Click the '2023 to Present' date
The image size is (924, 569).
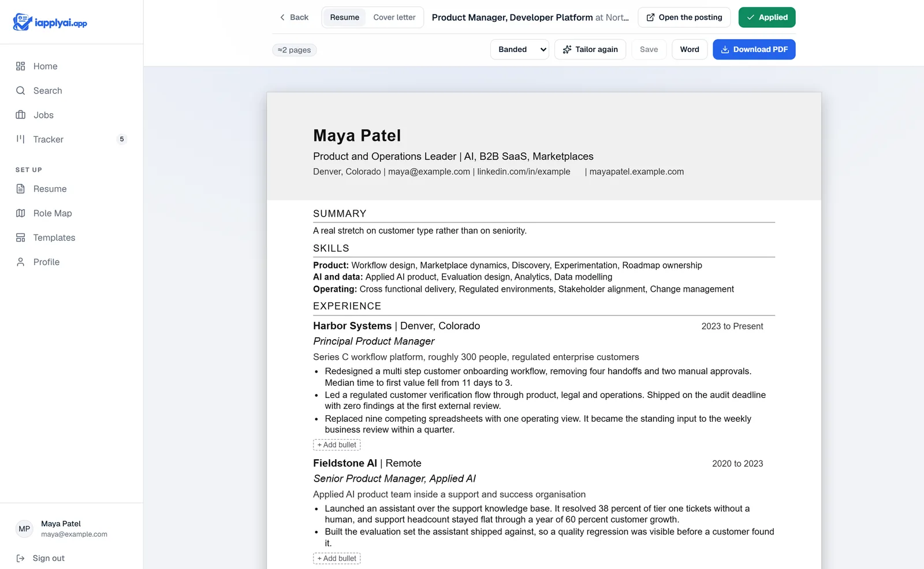(x=732, y=326)
